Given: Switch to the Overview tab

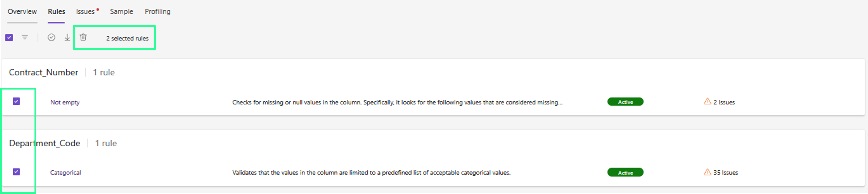Looking at the screenshot, I should coord(22,11).
